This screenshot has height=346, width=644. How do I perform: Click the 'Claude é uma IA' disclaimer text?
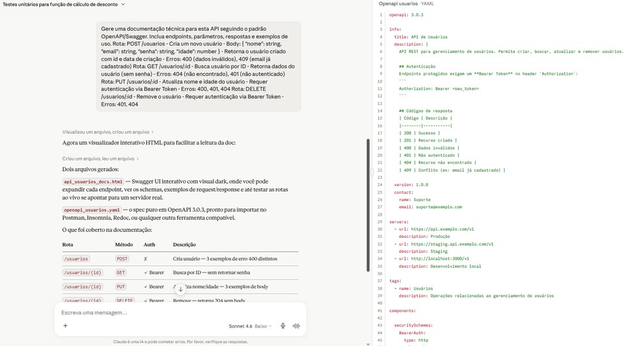[x=180, y=341]
